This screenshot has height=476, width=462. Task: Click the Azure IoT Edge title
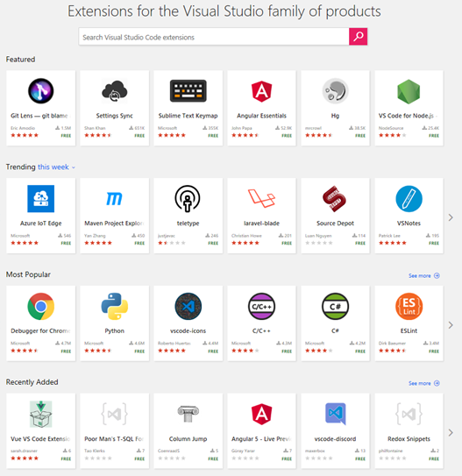click(x=40, y=224)
